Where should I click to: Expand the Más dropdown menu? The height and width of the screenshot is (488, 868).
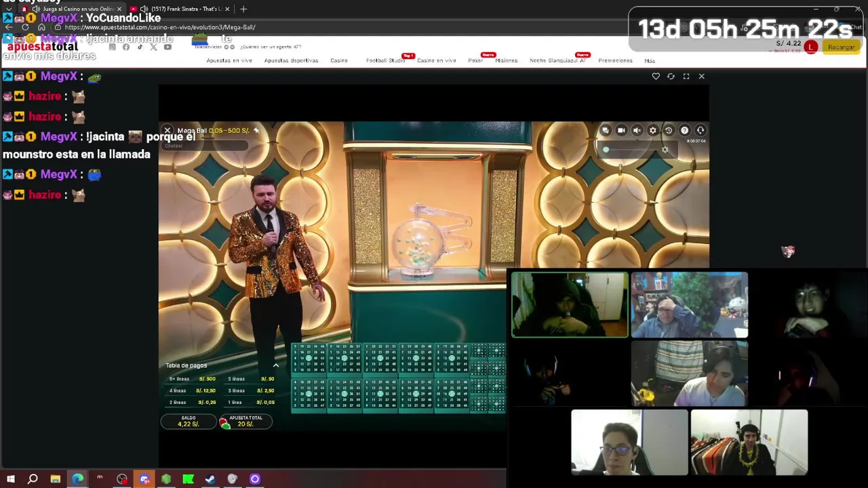point(650,61)
